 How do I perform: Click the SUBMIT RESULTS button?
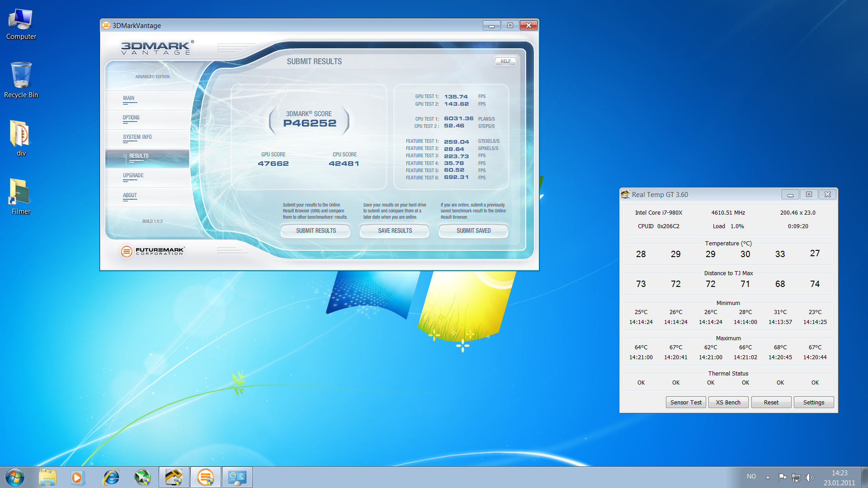[x=316, y=230]
